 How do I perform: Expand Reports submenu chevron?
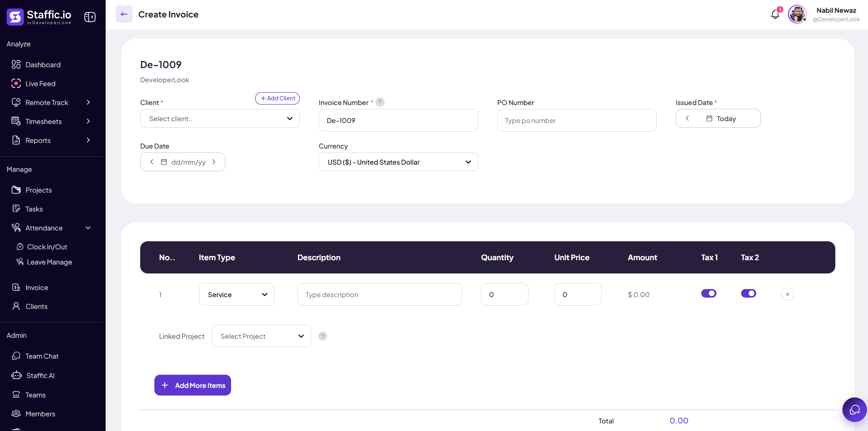88,140
